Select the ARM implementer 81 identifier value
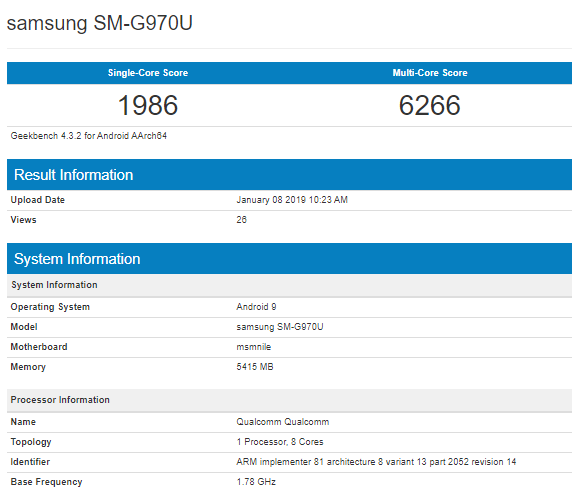578x497 pixels. pyautogui.click(x=376, y=462)
